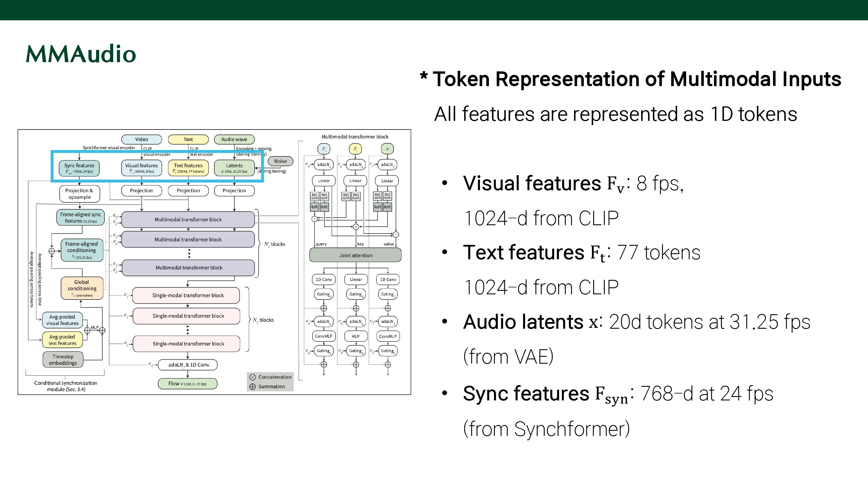Click the Avg-pooled text features box
Image resolution: width=868 pixels, height=488 pixels.
tap(62, 340)
